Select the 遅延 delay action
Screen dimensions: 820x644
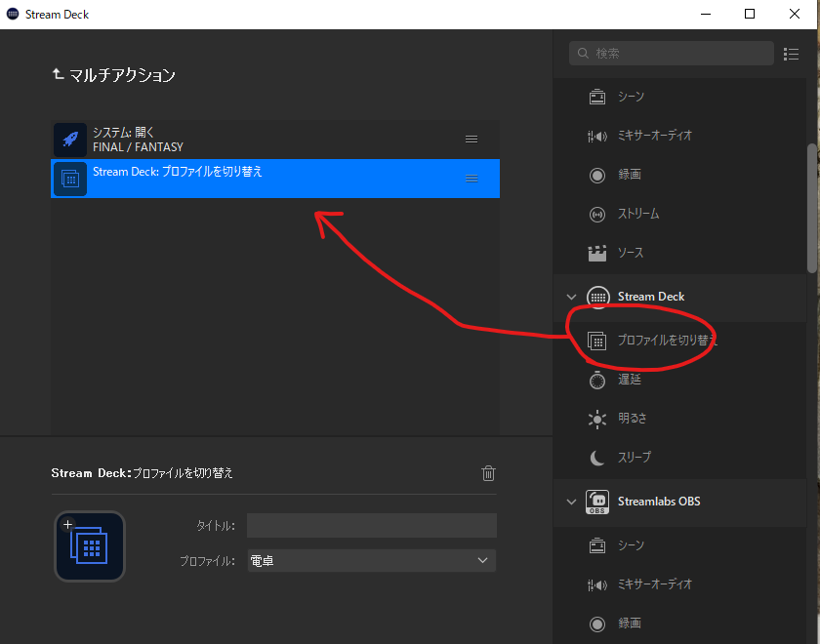point(679,380)
